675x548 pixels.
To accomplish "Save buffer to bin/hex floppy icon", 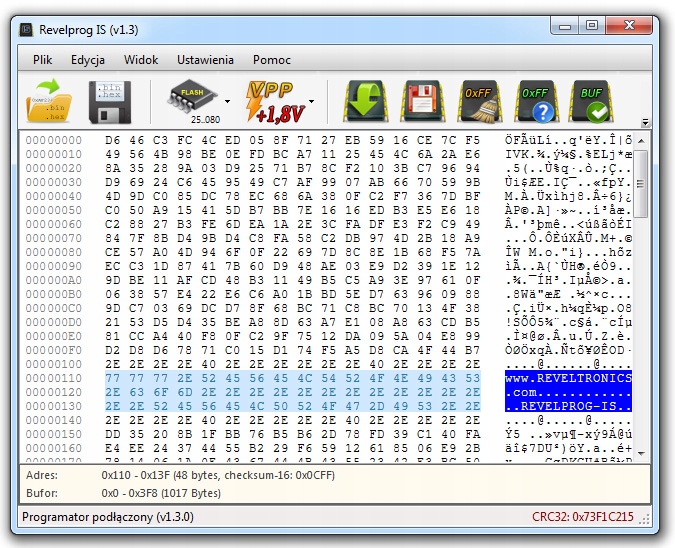I will (x=110, y=102).
